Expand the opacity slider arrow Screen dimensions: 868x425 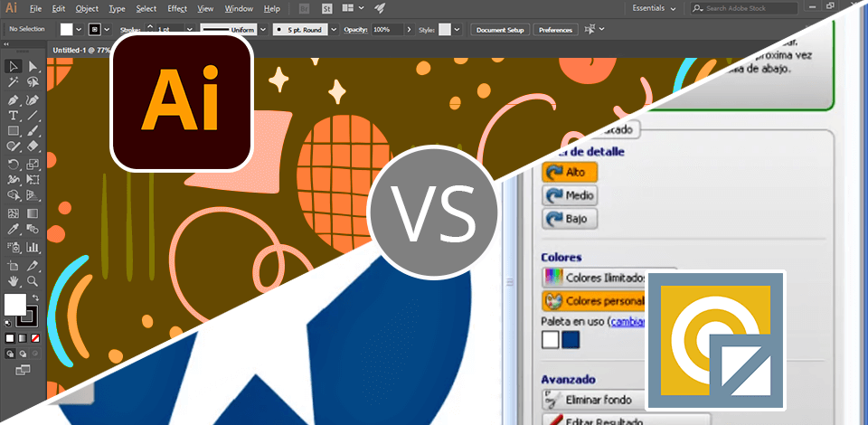(409, 29)
